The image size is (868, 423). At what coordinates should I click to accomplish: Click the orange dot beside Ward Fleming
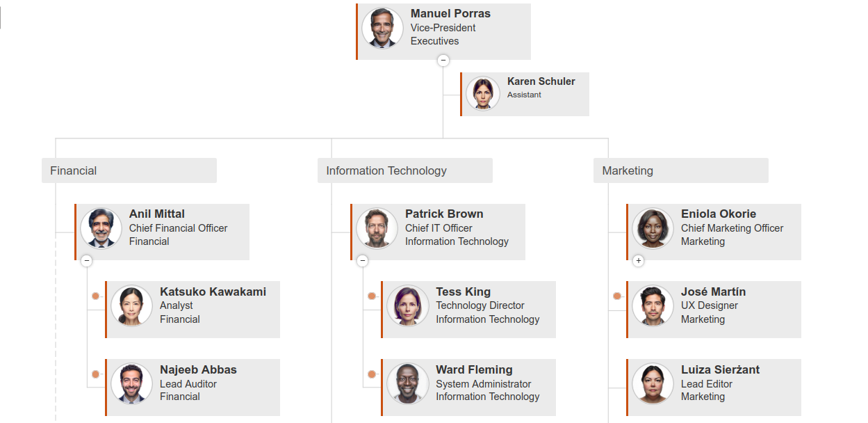[372, 374]
